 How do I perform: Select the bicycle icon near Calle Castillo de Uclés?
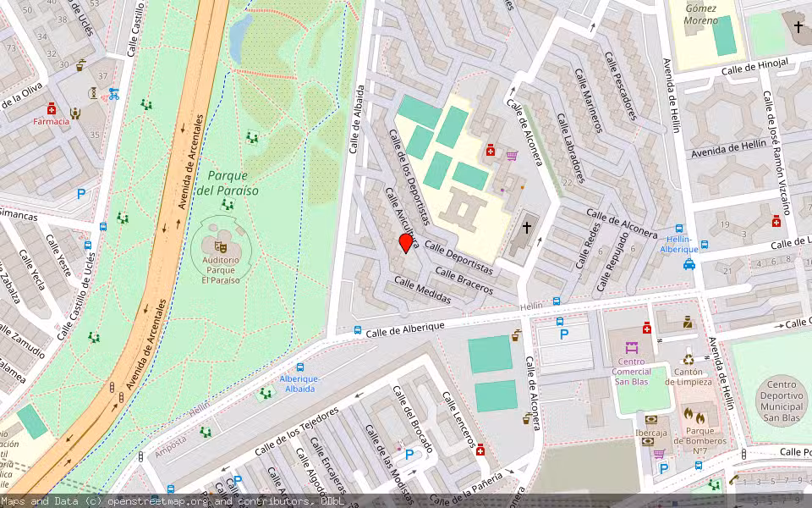[113, 95]
